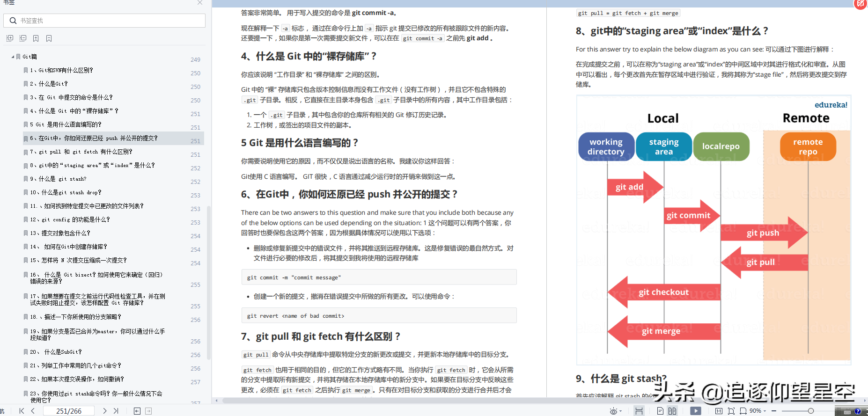
Task: Open bookmark 7、git pull 和 git fetch 区别
Action: tap(81, 152)
